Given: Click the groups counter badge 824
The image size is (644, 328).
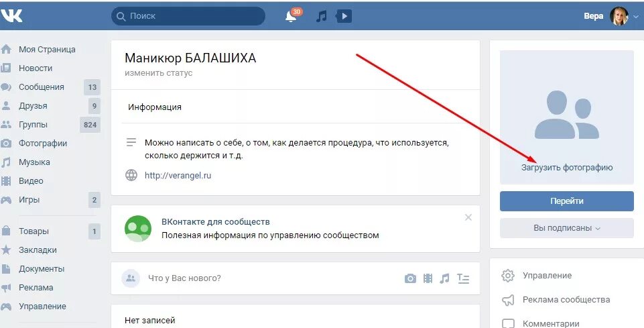Looking at the screenshot, I should (90, 125).
